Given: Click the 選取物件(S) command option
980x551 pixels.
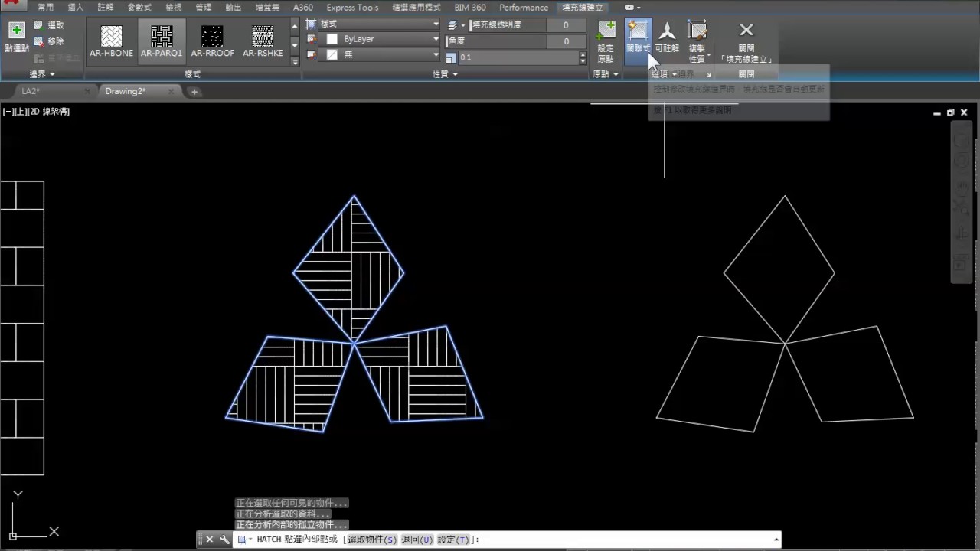Looking at the screenshot, I should tap(371, 540).
